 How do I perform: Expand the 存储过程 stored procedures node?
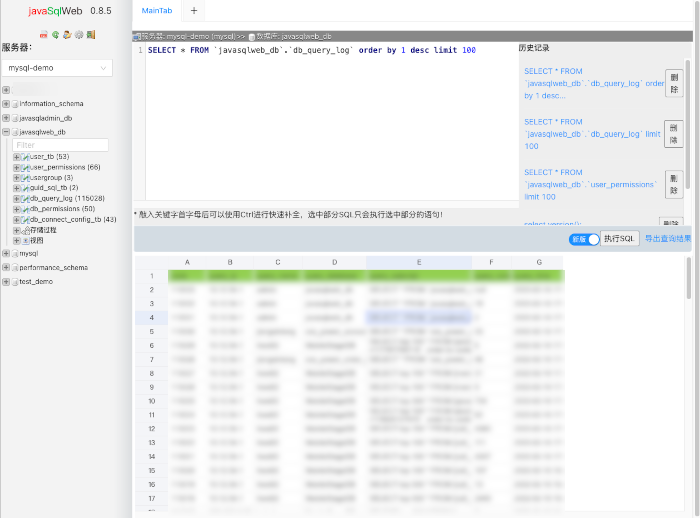click(17, 230)
